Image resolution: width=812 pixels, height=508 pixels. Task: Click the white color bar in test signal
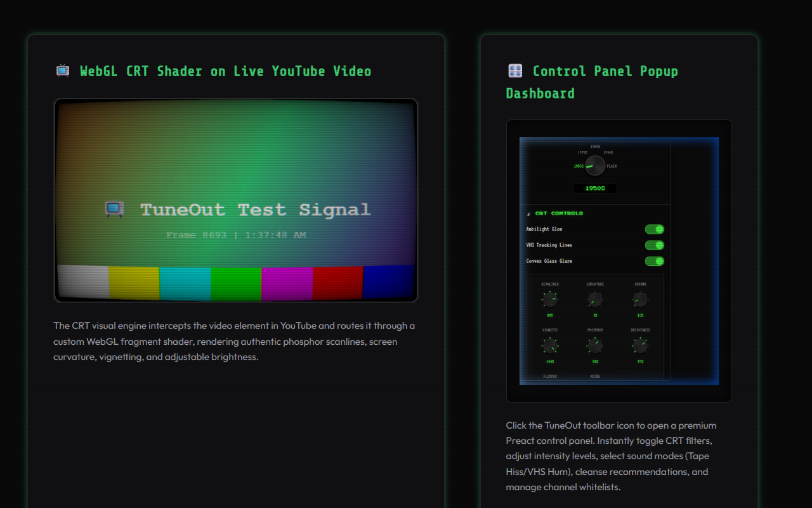point(83,283)
